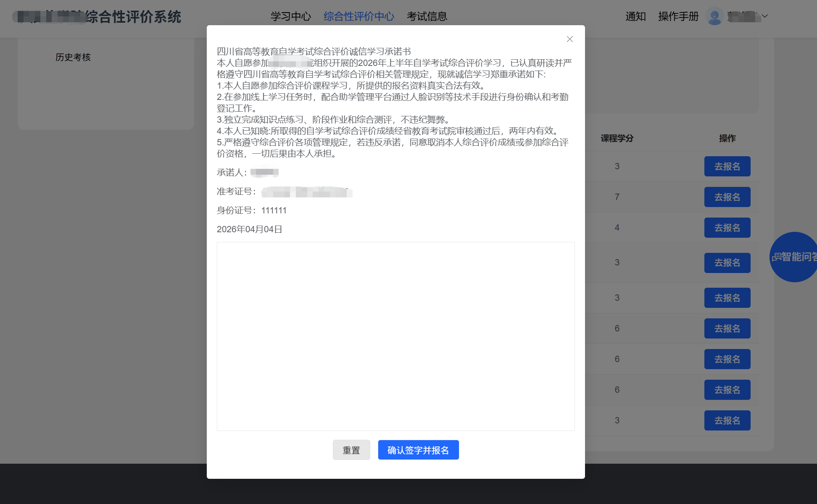This screenshot has width=817, height=504.
Task: Click the last 去报名 button
Action: pos(727,420)
